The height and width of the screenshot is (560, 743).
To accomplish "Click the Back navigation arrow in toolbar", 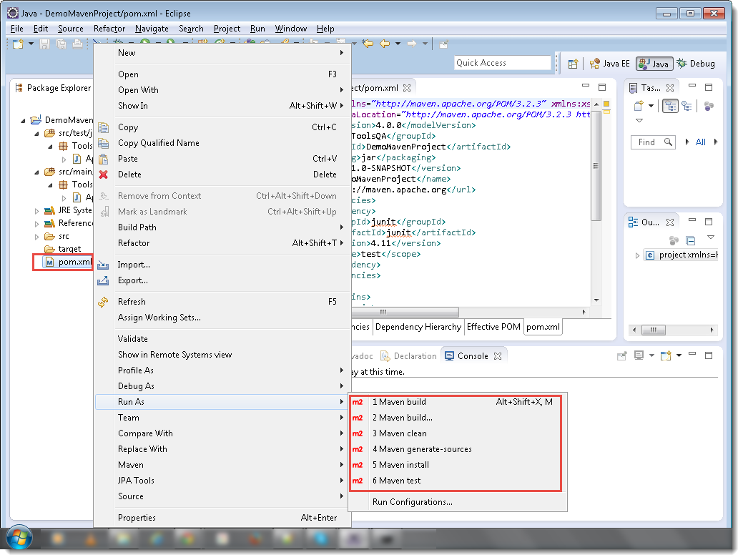I will [x=385, y=44].
